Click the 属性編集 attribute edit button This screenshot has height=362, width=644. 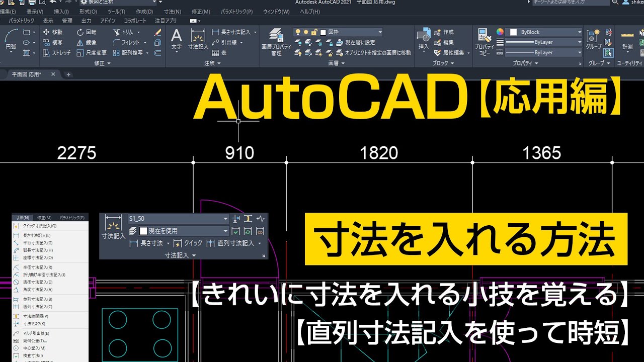pyautogui.click(x=449, y=53)
